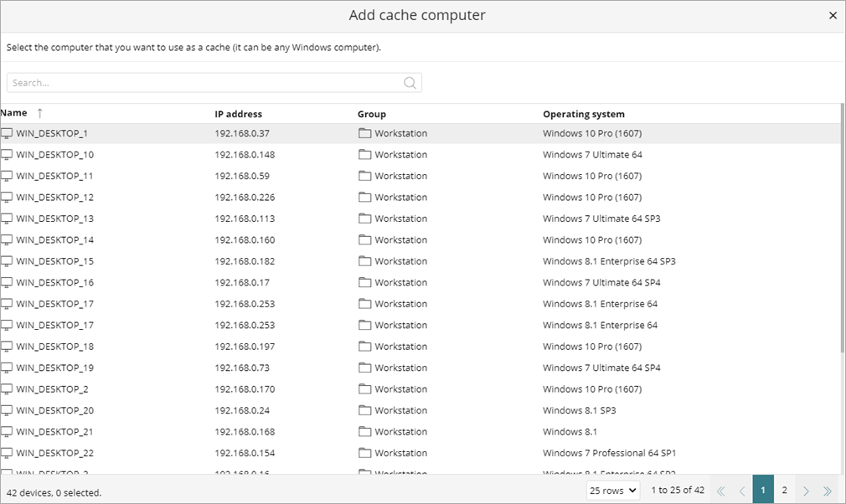Click inside the Search field
846x504 pixels.
(168, 83)
